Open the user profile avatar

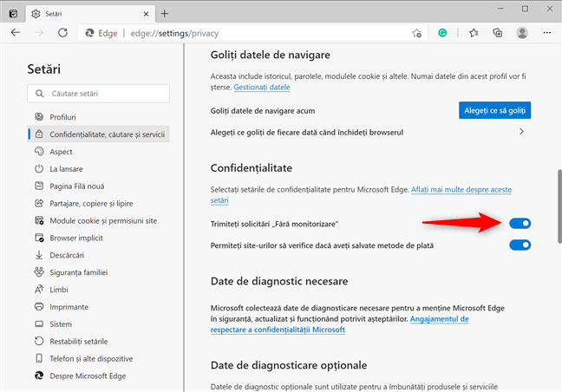(x=522, y=33)
